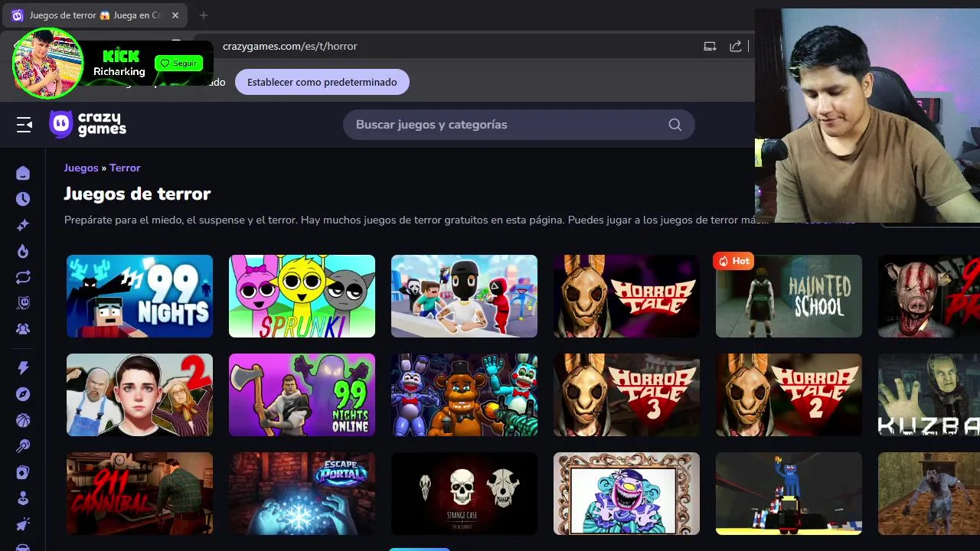Open the Haunted School game thumbnail
Viewport: 980px width, 551px height.
789,296
